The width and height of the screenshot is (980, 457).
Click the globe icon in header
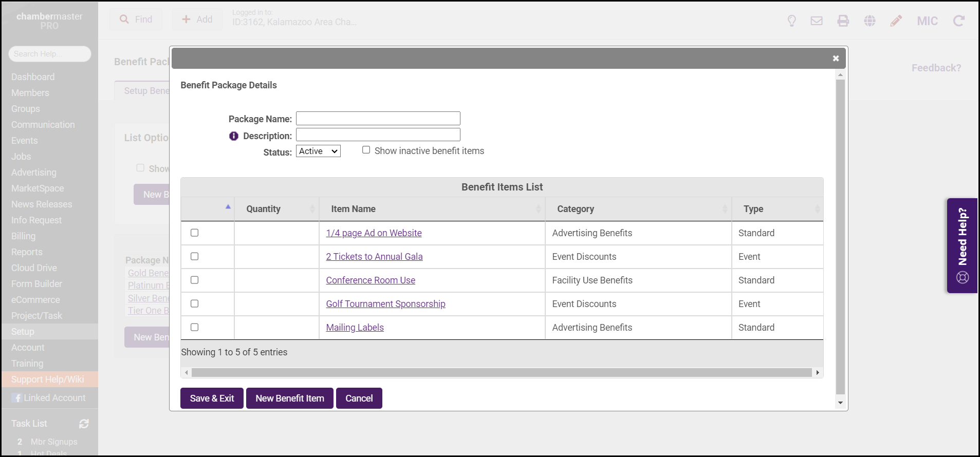tap(870, 21)
